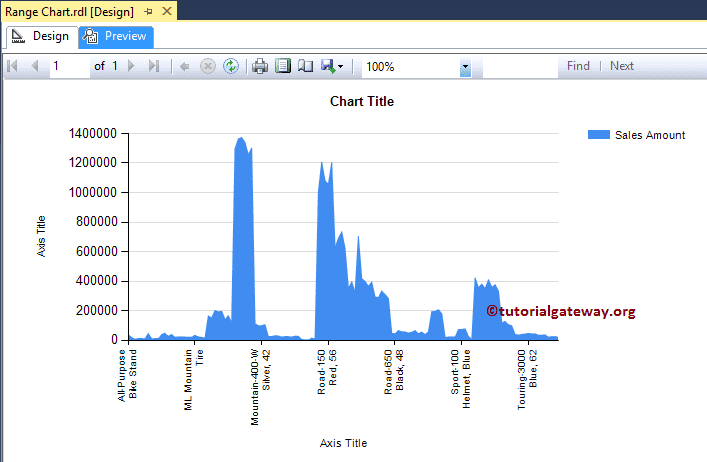Switch to the Design tab
This screenshot has width=707, height=462.
(42, 37)
